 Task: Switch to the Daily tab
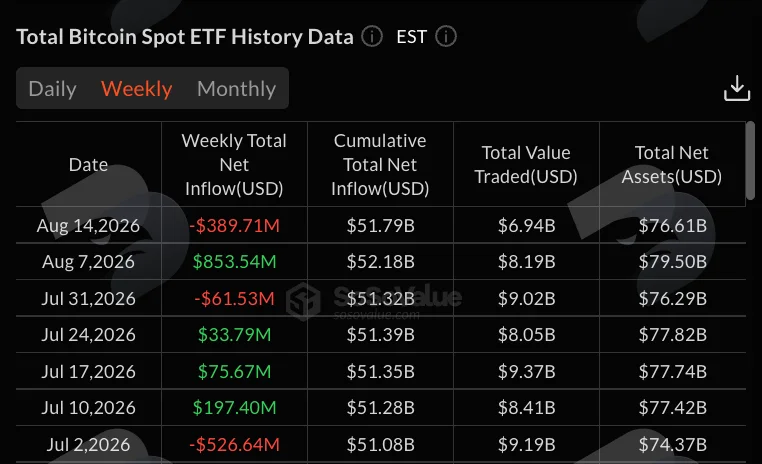[x=52, y=89]
